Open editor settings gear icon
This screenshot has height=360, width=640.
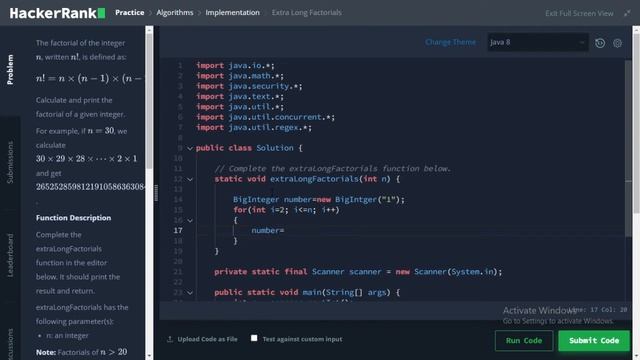coord(618,43)
